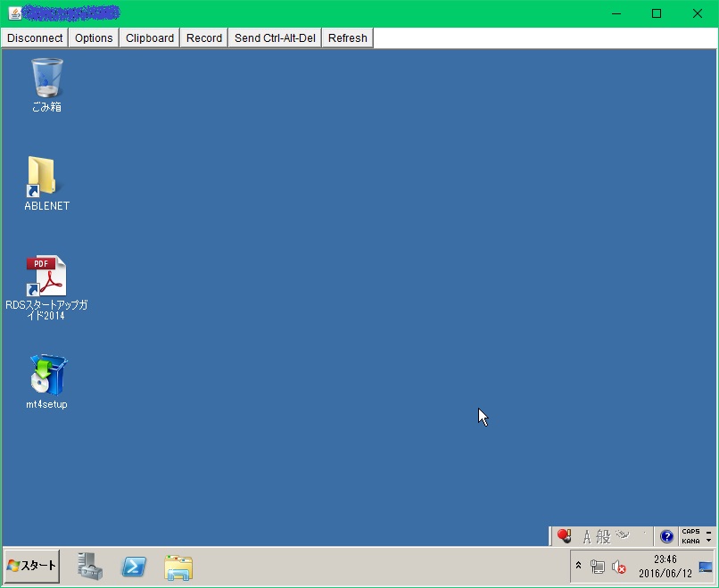Click the Disconnect button

(x=35, y=38)
